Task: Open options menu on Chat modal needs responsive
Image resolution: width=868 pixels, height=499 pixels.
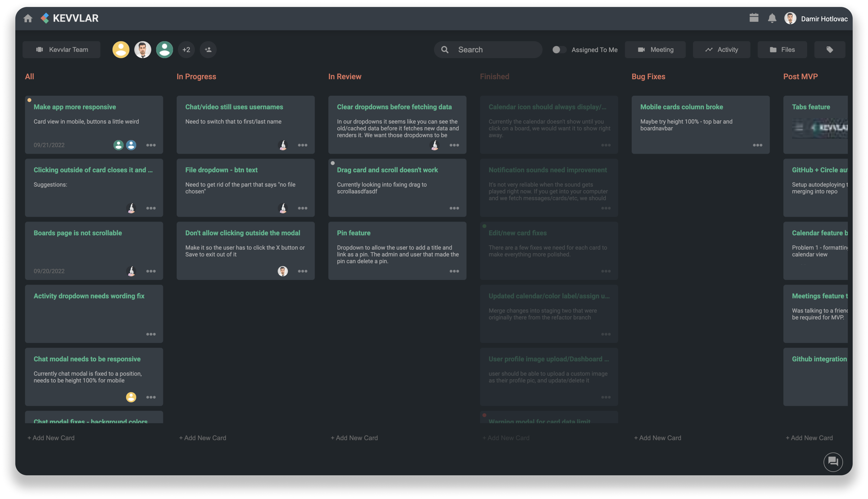Action: pyautogui.click(x=151, y=397)
